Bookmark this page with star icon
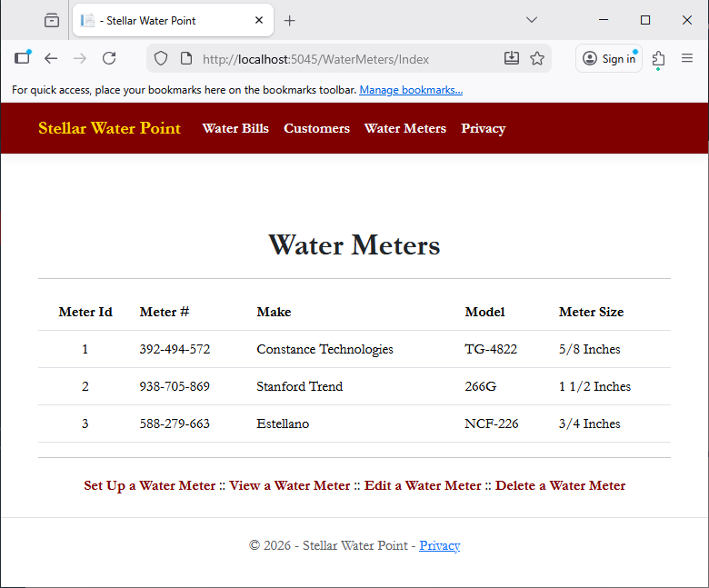Viewport: 709px width, 588px height. (x=537, y=58)
